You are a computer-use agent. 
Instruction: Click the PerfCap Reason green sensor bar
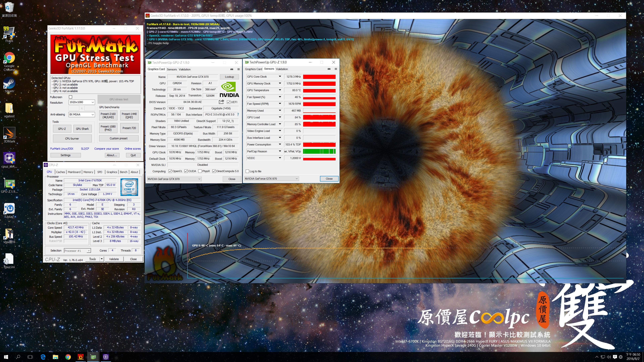[319, 151]
